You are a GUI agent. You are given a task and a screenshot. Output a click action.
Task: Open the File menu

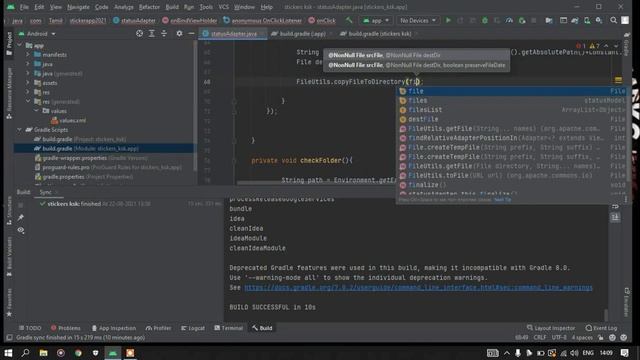tap(24, 7)
